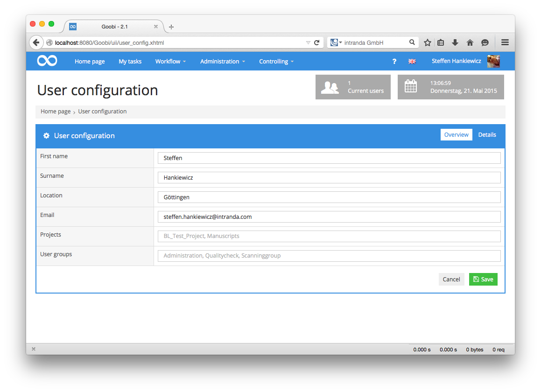Screen dimensions: 541x392
Task: Open the browser hamburger menu
Action: click(505, 42)
